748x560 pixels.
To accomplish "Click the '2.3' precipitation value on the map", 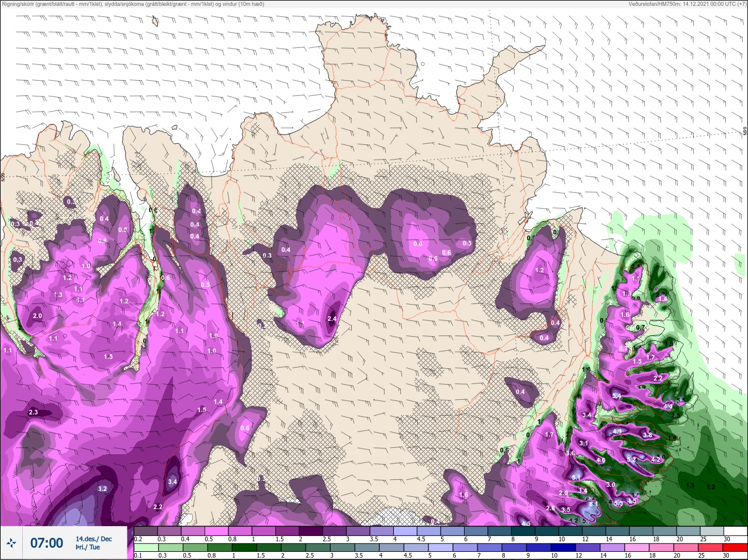I will point(33,412).
